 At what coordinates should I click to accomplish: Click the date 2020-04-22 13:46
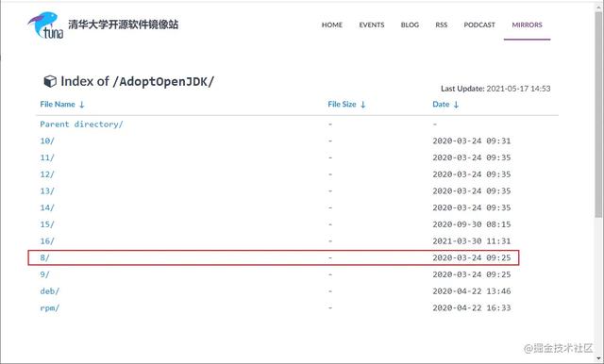coord(472,291)
